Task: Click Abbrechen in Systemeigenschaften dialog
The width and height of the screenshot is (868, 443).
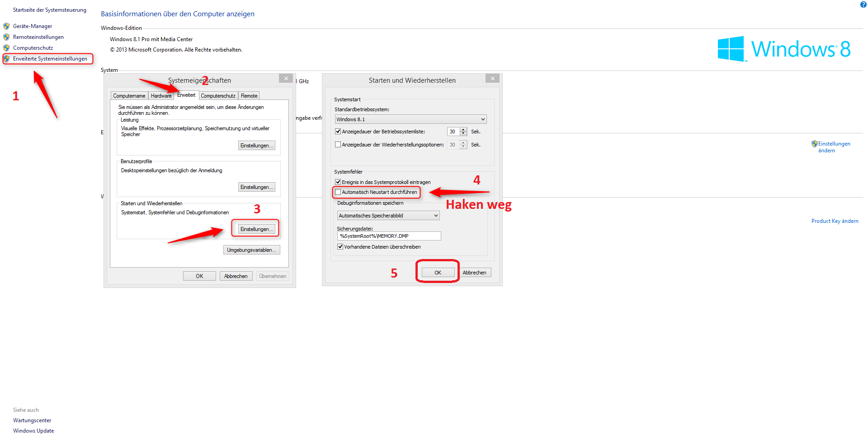Action: tap(236, 276)
